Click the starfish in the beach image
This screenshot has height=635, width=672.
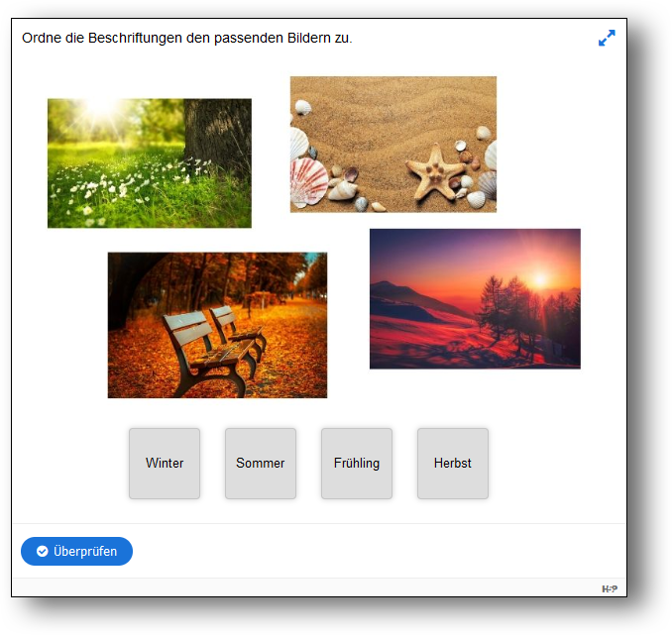coord(436,170)
